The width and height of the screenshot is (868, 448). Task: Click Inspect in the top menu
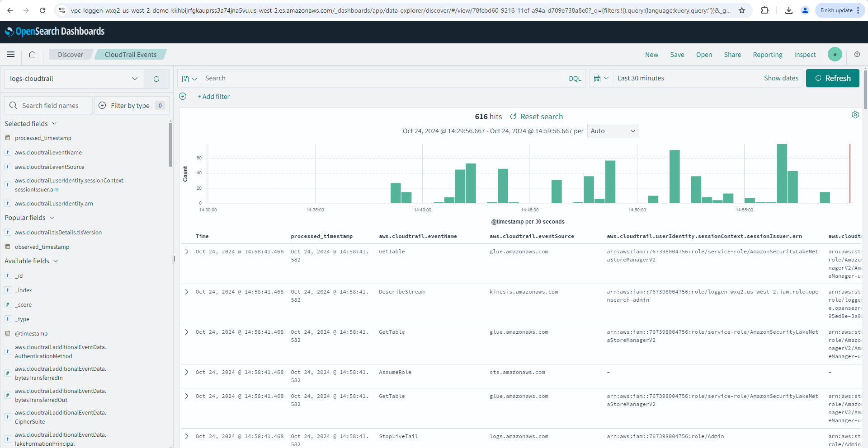[x=805, y=55]
